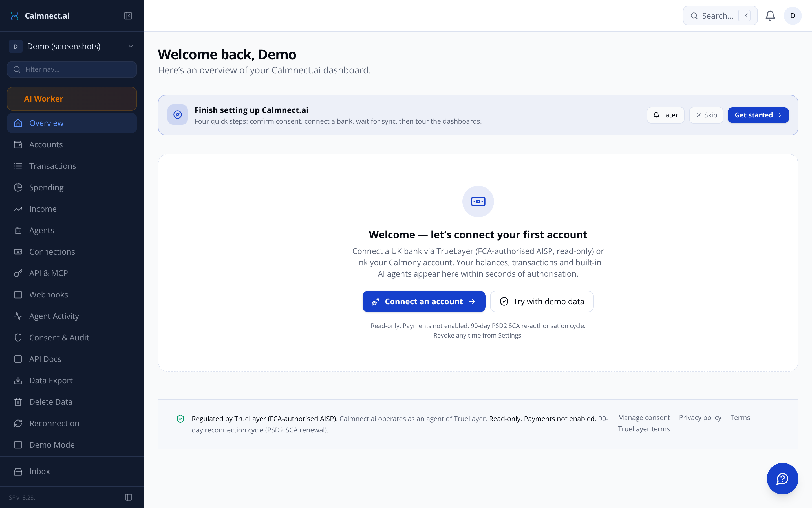Open the API Docs entry
Viewport: 812px width, 508px height.
tap(72, 359)
